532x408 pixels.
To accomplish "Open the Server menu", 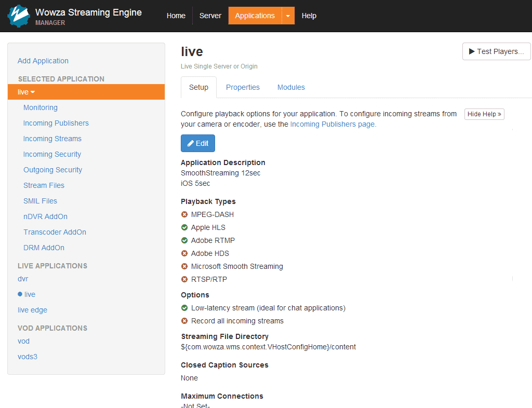I will point(210,16).
